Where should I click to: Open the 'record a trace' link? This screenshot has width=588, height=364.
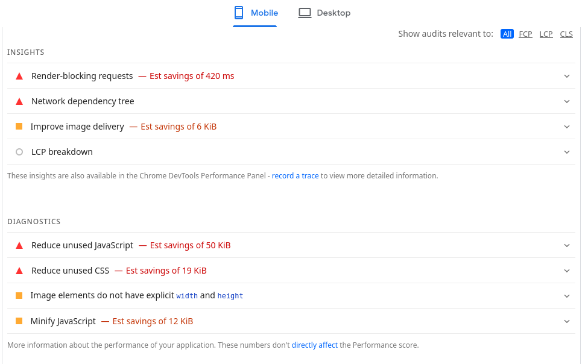point(295,176)
